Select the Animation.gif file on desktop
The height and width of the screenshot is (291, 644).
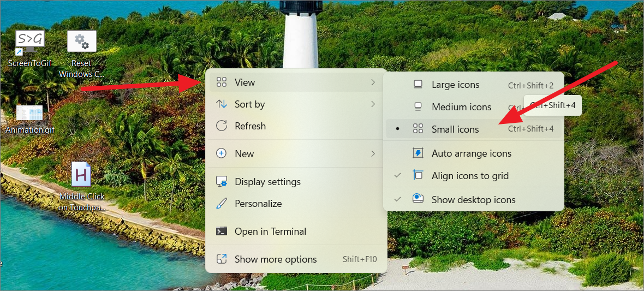[x=29, y=119]
